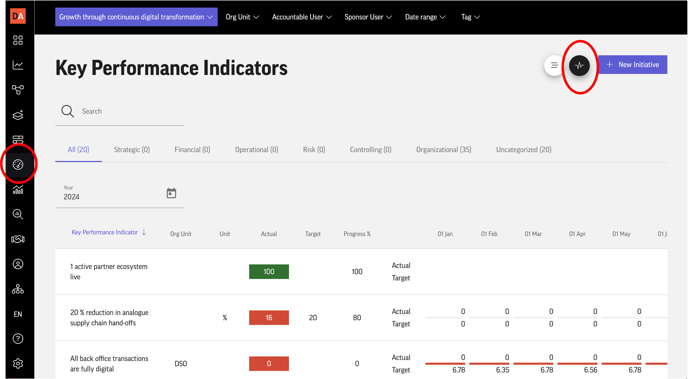688x379 pixels.
Task: Select the Strategic (0) tab
Action: 132,150
